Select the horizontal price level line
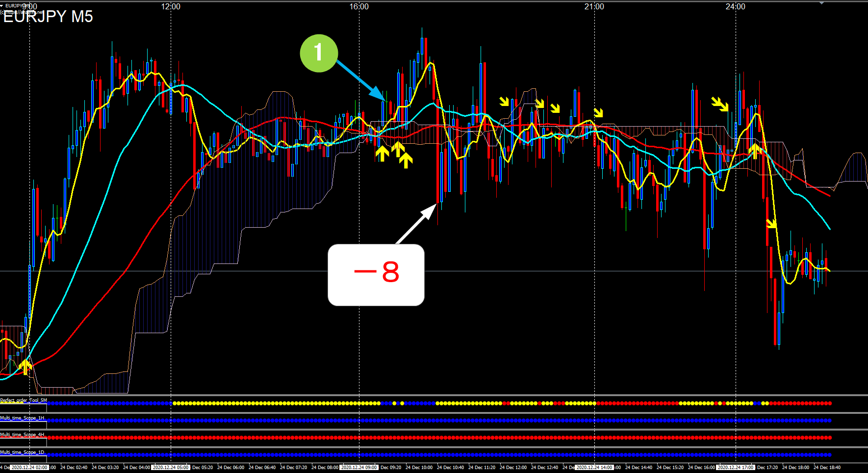868x473 pixels. click(434, 271)
